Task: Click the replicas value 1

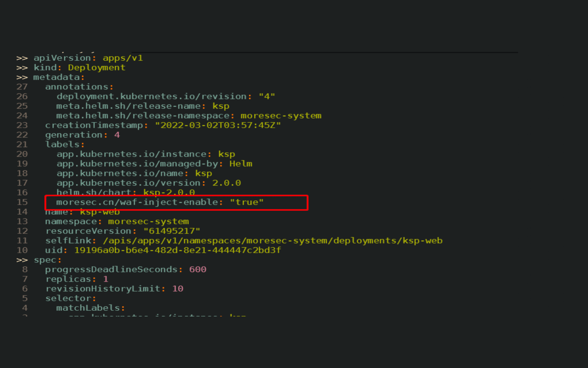Action: (106, 279)
